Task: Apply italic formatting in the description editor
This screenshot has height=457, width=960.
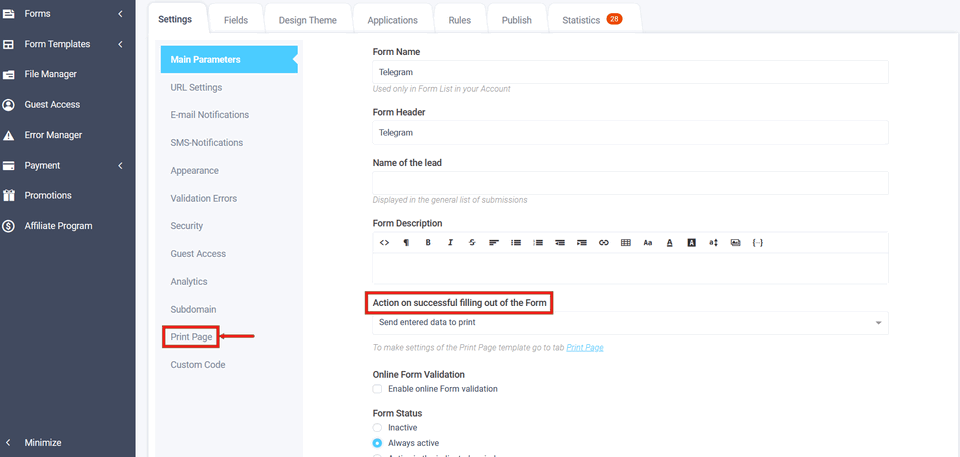Action: pos(450,243)
